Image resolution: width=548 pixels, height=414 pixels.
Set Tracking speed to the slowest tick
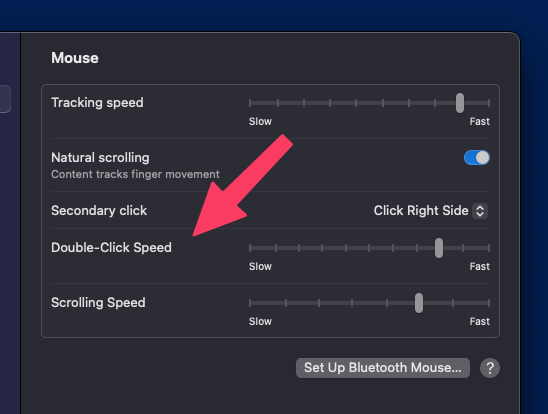250,103
